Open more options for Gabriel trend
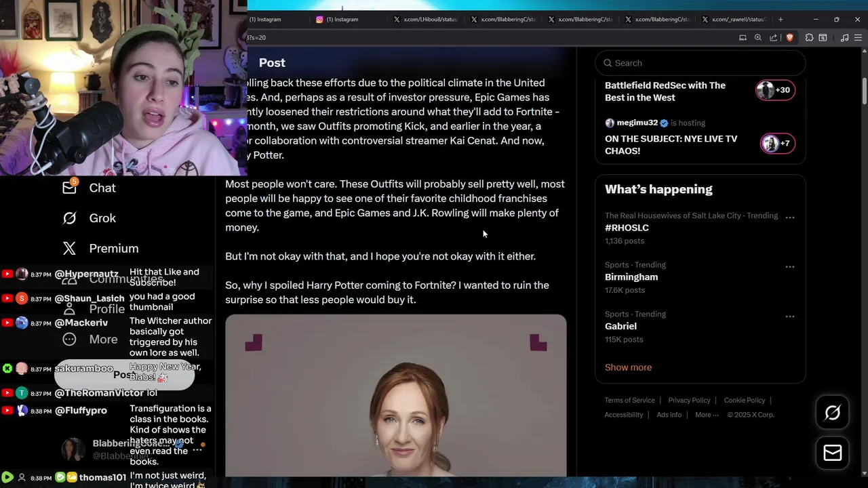This screenshot has width=868, height=488. tap(790, 316)
